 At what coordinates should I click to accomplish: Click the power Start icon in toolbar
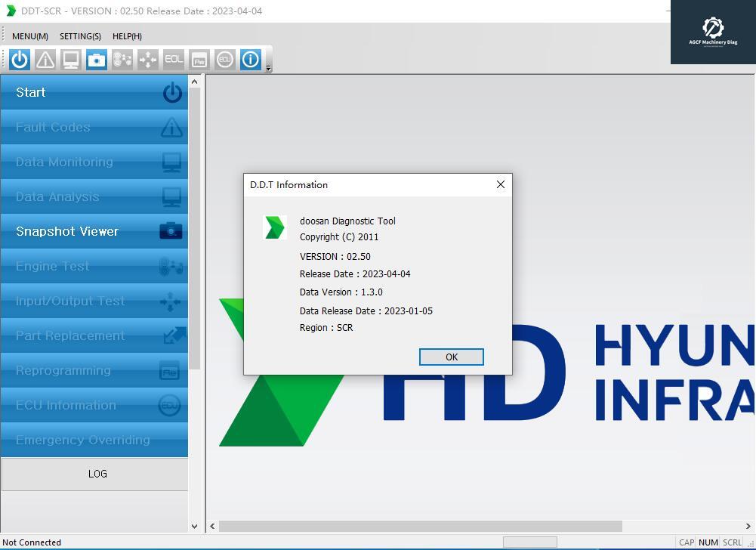pyautogui.click(x=20, y=59)
